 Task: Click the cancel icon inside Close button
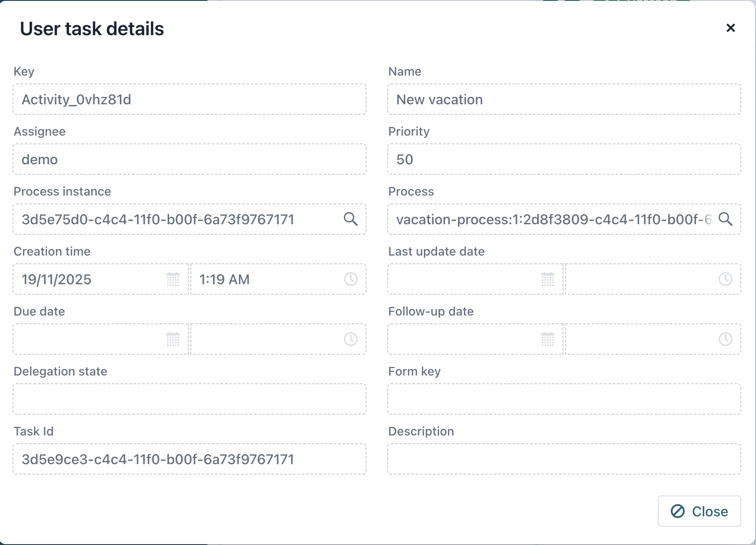click(x=679, y=511)
